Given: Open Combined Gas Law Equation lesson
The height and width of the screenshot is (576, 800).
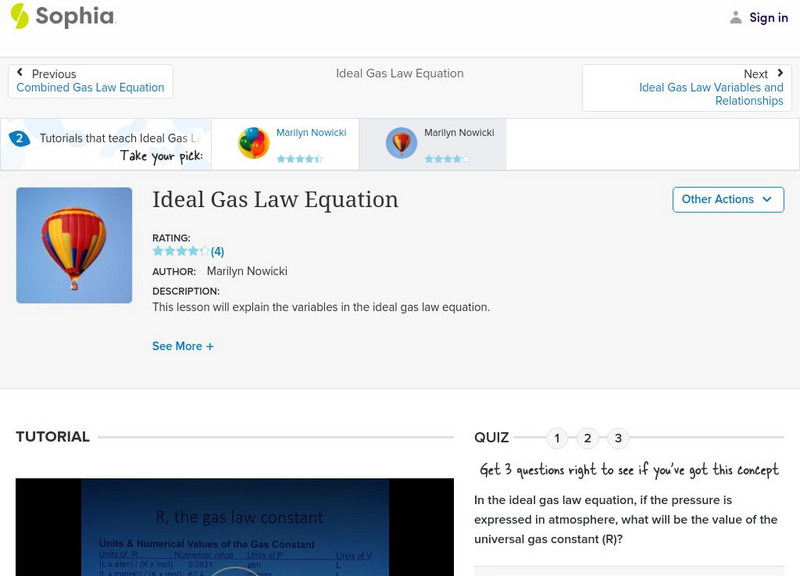Looking at the screenshot, I should pos(88,87).
